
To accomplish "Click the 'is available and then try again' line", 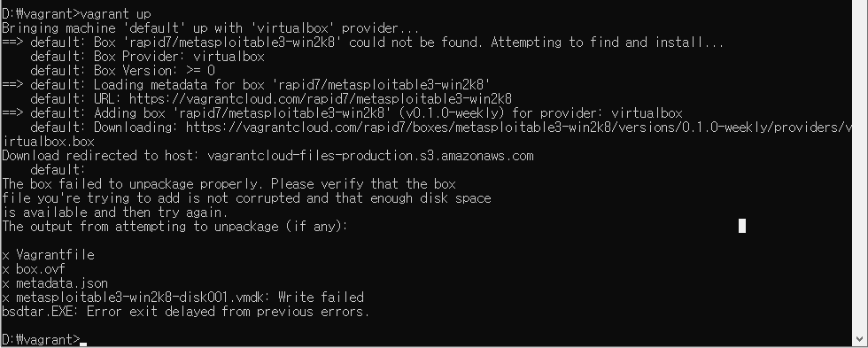I will [x=115, y=213].
